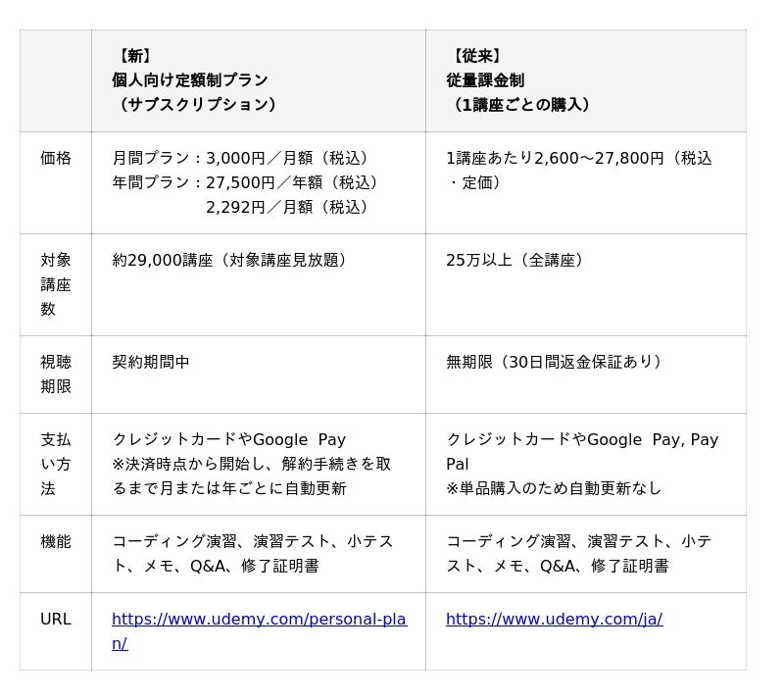
Task: Click the 2,292円／月額 text line
Action: pyautogui.click(x=287, y=207)
